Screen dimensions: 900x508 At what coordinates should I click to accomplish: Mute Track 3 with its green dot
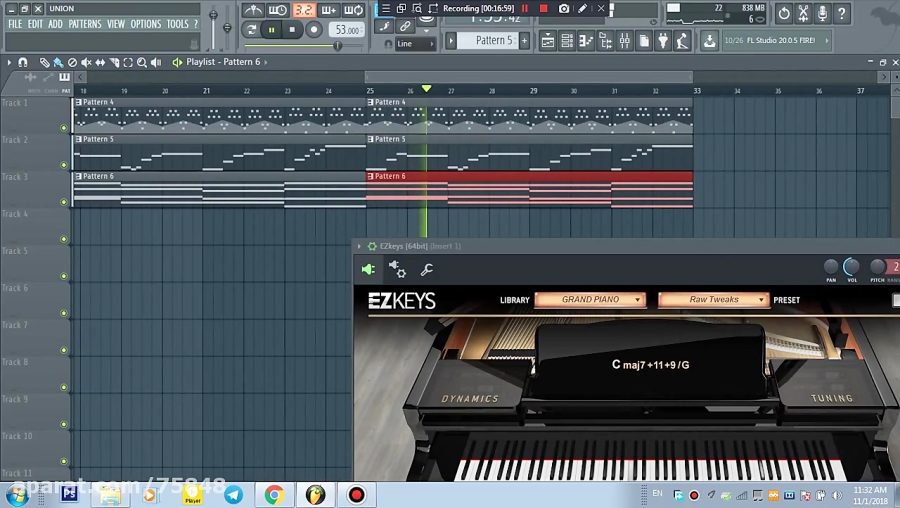[64, 202]
